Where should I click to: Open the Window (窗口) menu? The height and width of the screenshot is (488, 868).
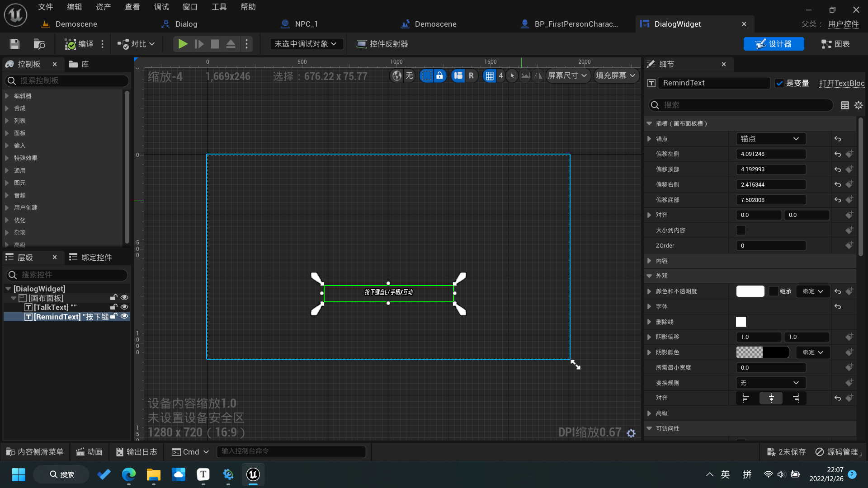pos(190,7)
